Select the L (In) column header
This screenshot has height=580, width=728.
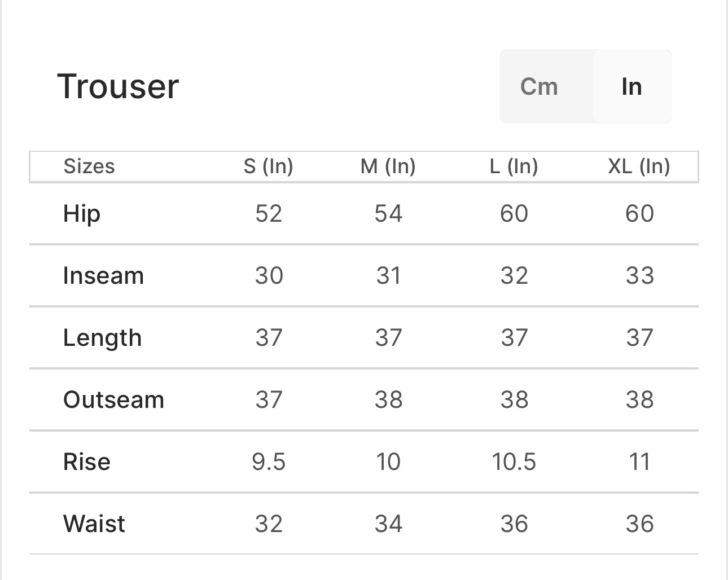514,166
